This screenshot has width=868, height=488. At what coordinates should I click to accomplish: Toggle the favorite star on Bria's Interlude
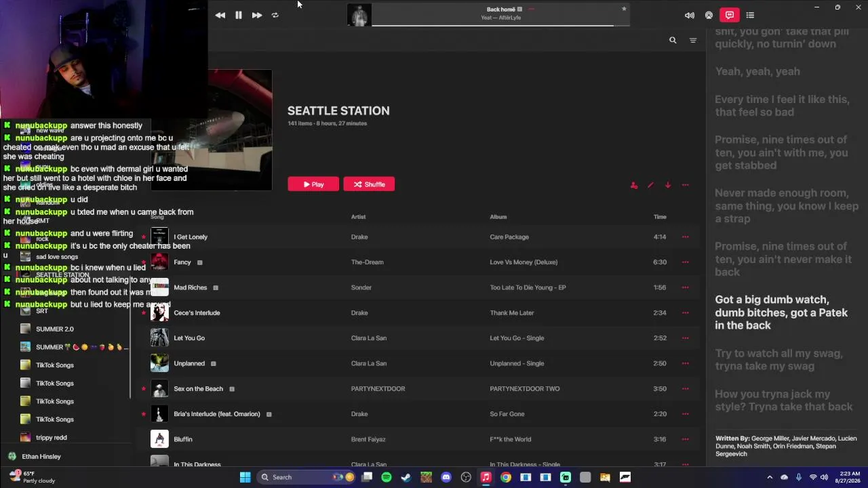[144, 414]
